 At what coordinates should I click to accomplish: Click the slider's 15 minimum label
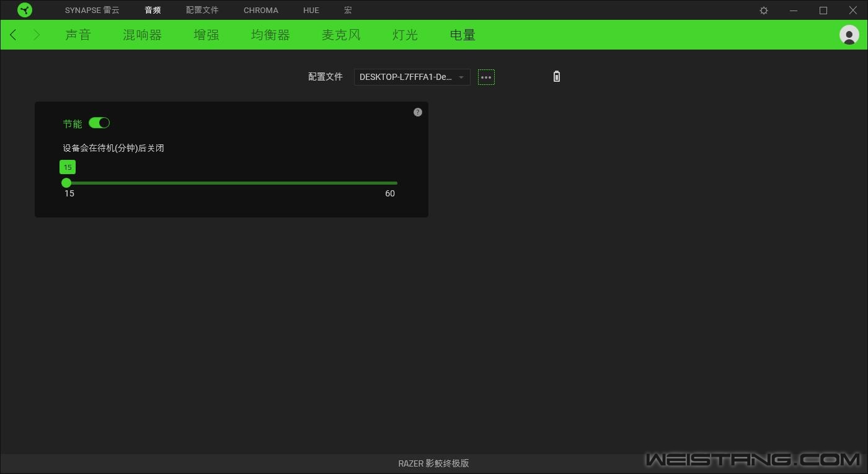(69, 193)
